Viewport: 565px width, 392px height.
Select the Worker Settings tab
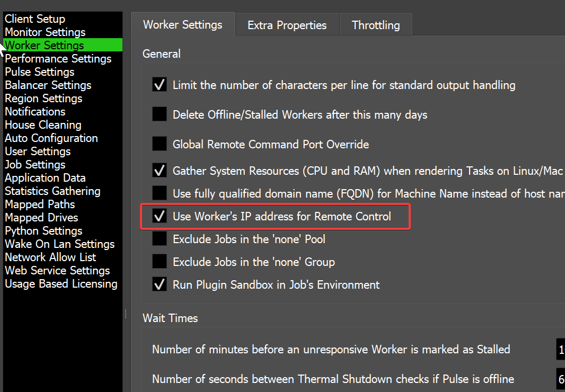click(x=183, y=25)
